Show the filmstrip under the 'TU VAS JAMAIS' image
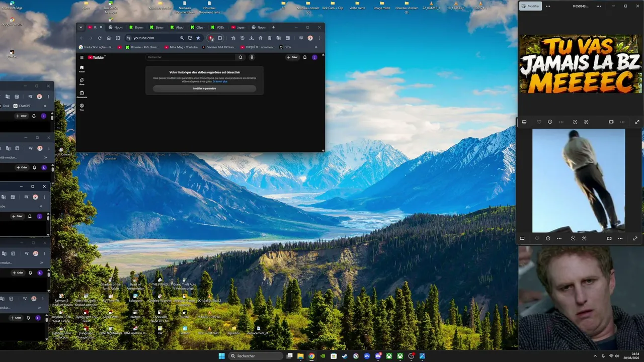The image size is (644, 362). tap(524, 122)
